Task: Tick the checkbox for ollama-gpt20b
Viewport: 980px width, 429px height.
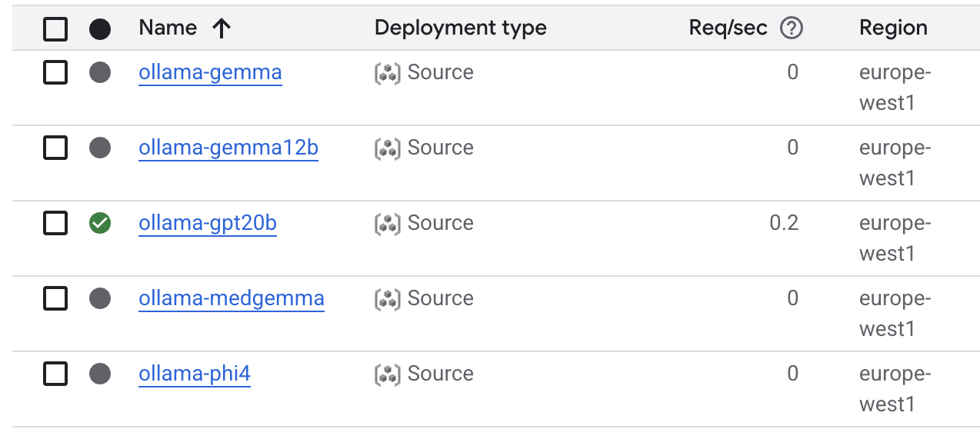Action: pyautogui.click(x=55, y=223)
